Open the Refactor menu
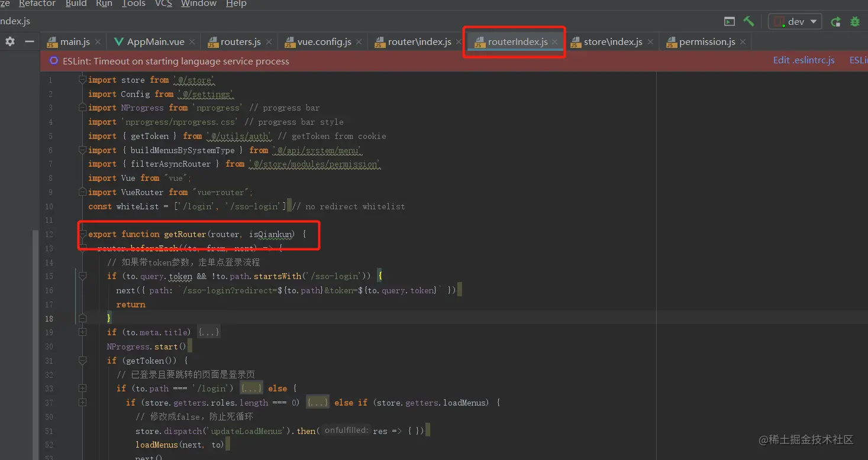The height and width of the screenshot is (460, 868). pos(37,4)
